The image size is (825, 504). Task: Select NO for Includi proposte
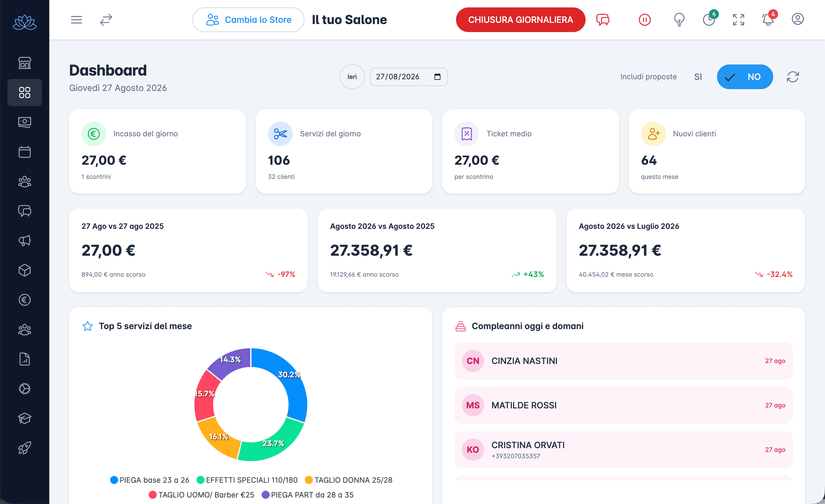(x=745, y=77)
